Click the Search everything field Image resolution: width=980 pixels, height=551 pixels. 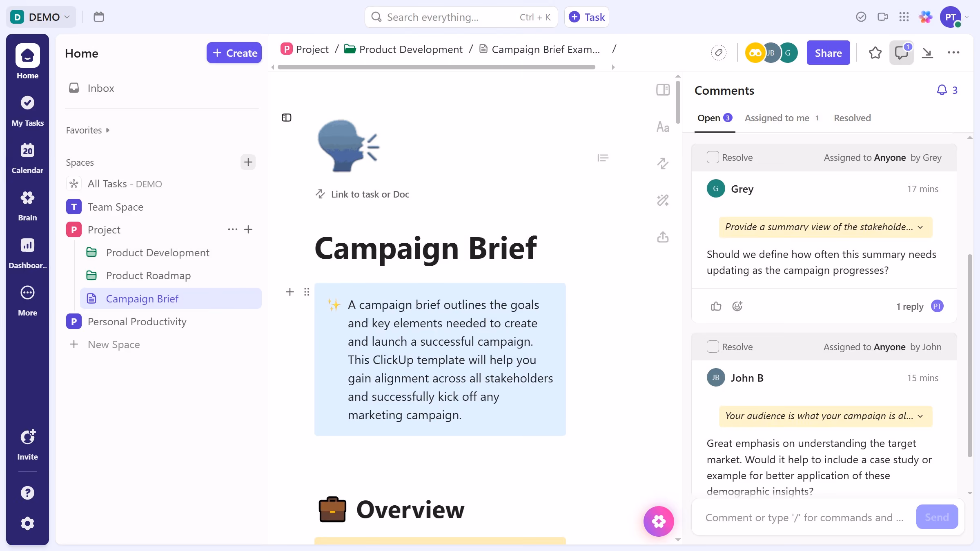click(x=461, y=17)
